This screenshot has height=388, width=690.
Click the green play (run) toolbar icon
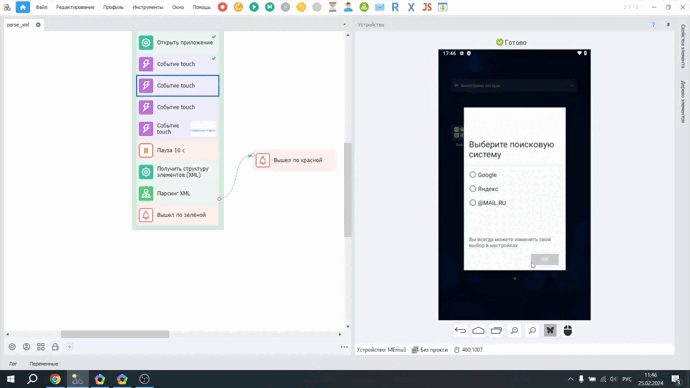(254, 7)
